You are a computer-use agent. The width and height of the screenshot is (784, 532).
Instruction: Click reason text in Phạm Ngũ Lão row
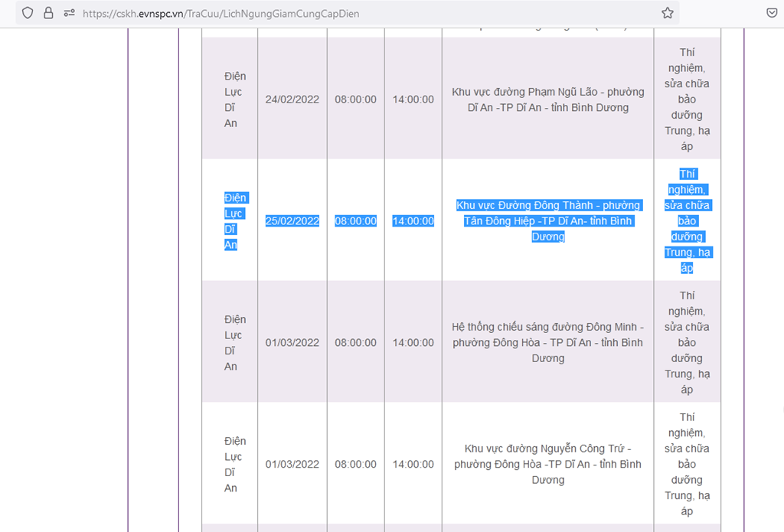tap(687, 100)
